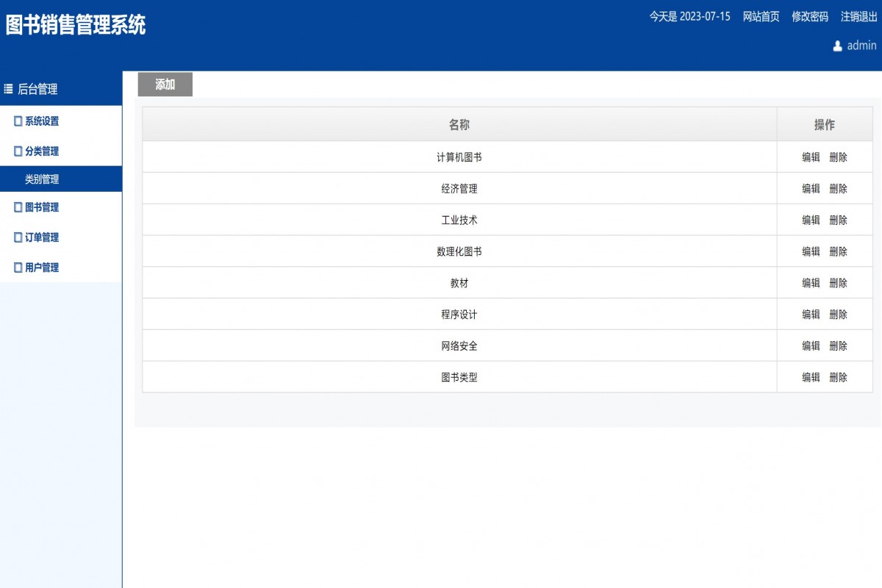Click the square icon beside 系统设置
The height and width of the screenshot is (588, 882).
[x=16, y=121]
